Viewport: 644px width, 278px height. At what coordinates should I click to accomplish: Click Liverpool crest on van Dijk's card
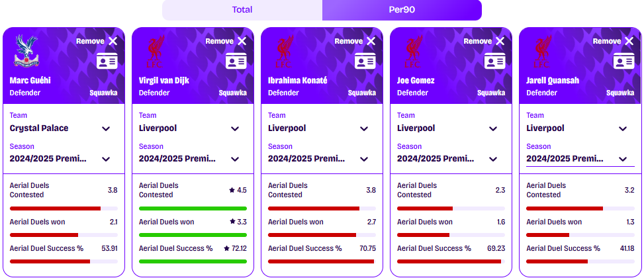click(156, 51)
